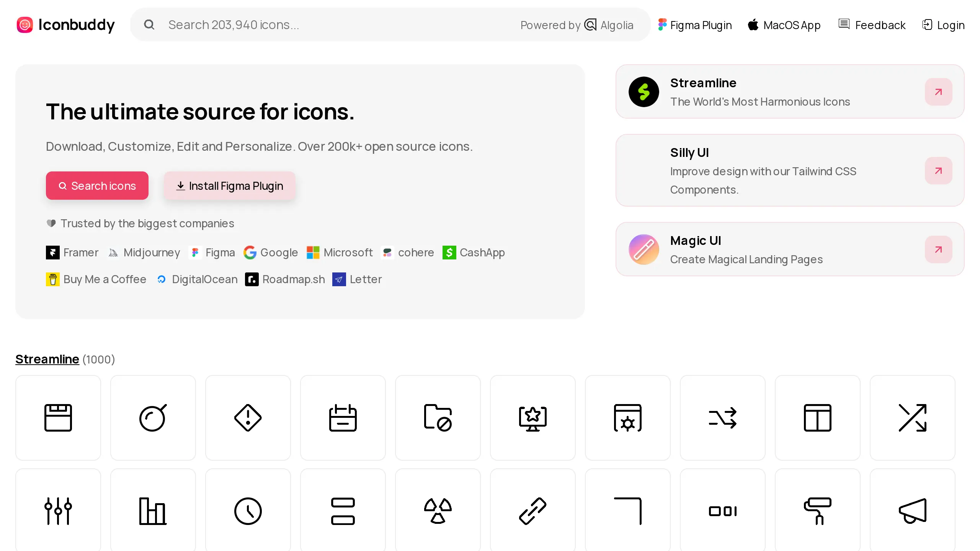This screenshot has height=551, width=980.
Task: Click the Login menu item
Action: (x=944, y=24)
